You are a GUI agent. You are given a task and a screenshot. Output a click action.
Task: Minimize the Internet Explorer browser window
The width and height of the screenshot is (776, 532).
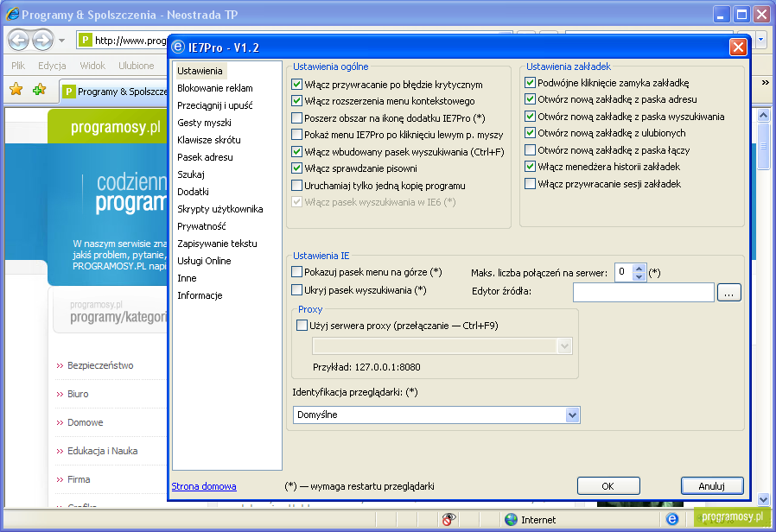pyautogui.click(x=722, y=15)
